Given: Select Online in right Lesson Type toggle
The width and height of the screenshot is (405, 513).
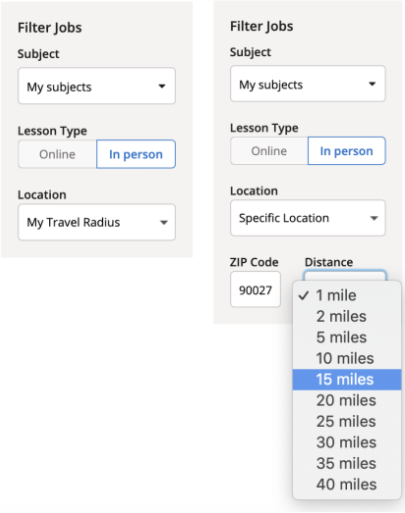Looking at the screenshot, I should [269, 151].
